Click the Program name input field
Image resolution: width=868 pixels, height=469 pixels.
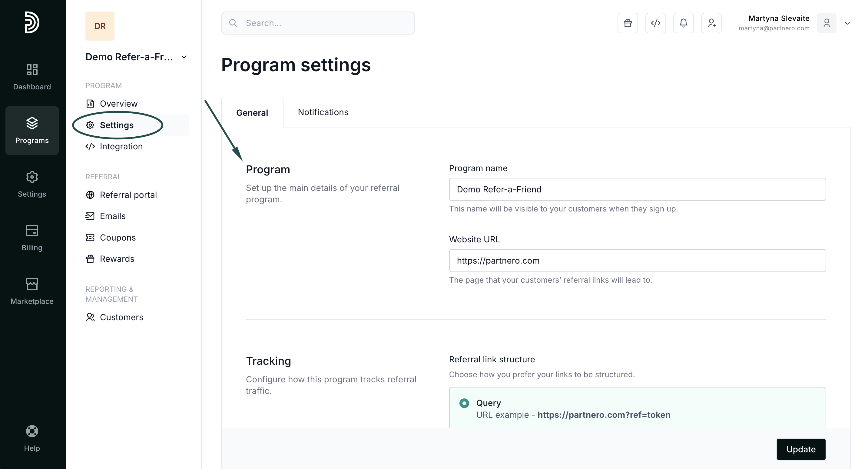pyautogui.click(x=637, y=189)
